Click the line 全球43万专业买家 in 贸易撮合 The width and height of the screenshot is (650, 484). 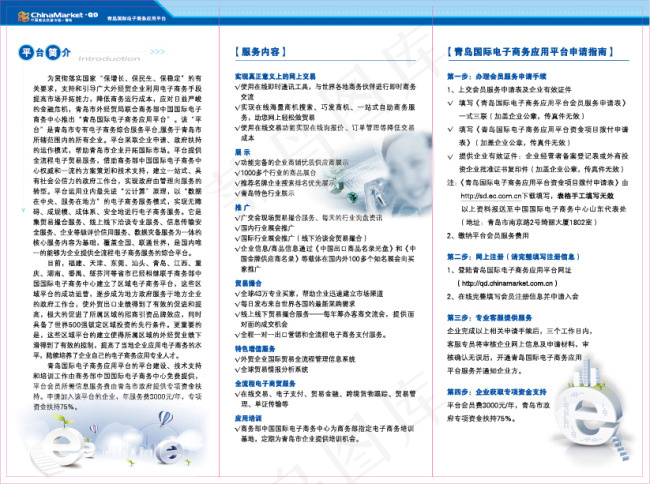coord(309,294)
